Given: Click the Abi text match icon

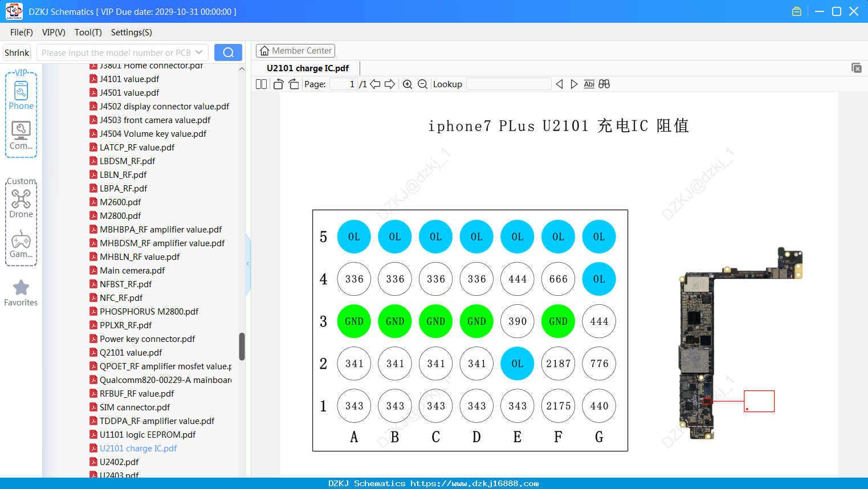Looking at the screenshot, I should click(x=589, y=84).
